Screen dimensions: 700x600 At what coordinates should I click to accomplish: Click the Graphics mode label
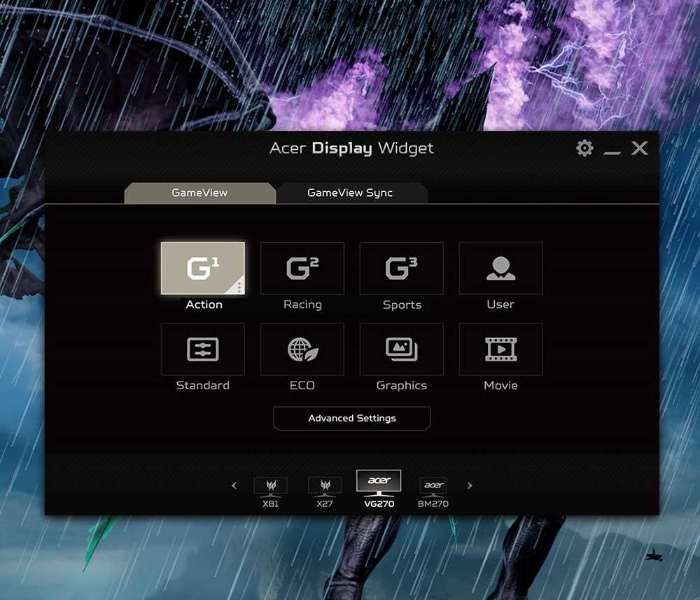(x=401, y=385)
